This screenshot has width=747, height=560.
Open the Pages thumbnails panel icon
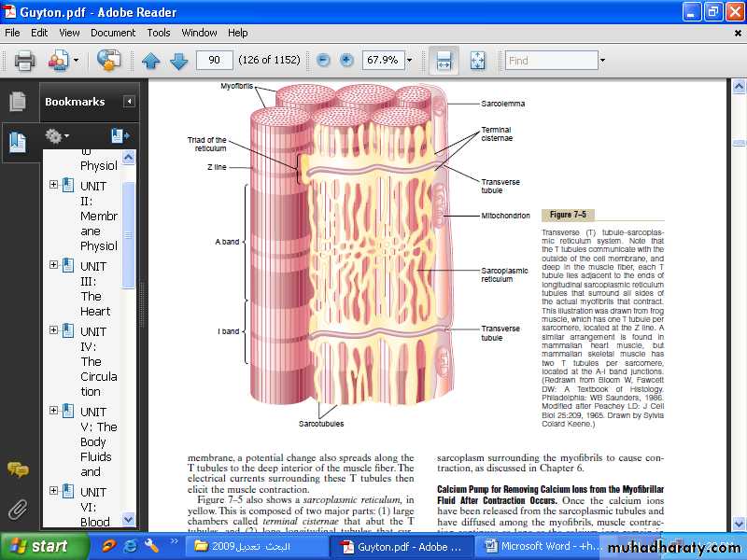tap(18, 102)
